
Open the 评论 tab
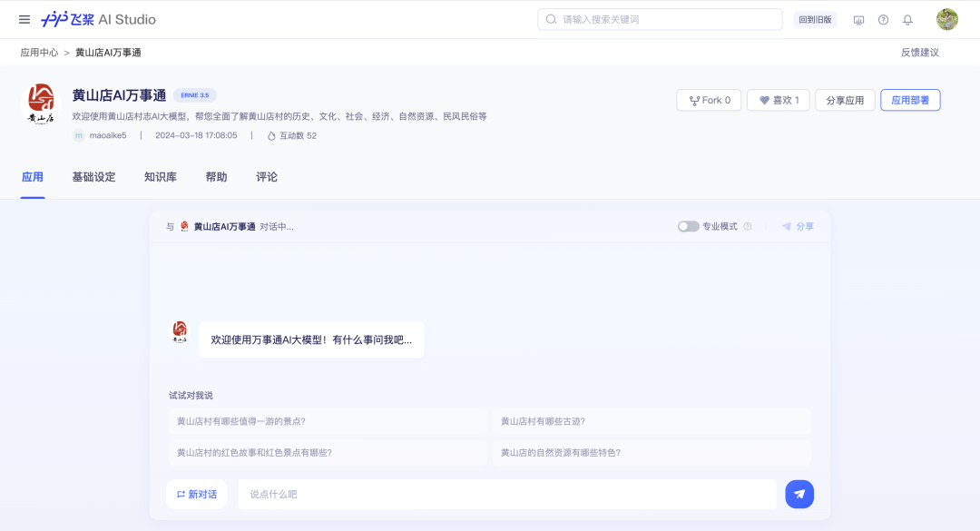coord(267,177)
